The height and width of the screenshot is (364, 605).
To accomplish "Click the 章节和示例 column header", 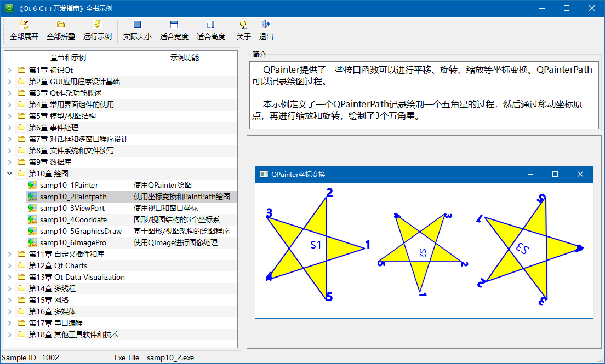I will point(68,58).
